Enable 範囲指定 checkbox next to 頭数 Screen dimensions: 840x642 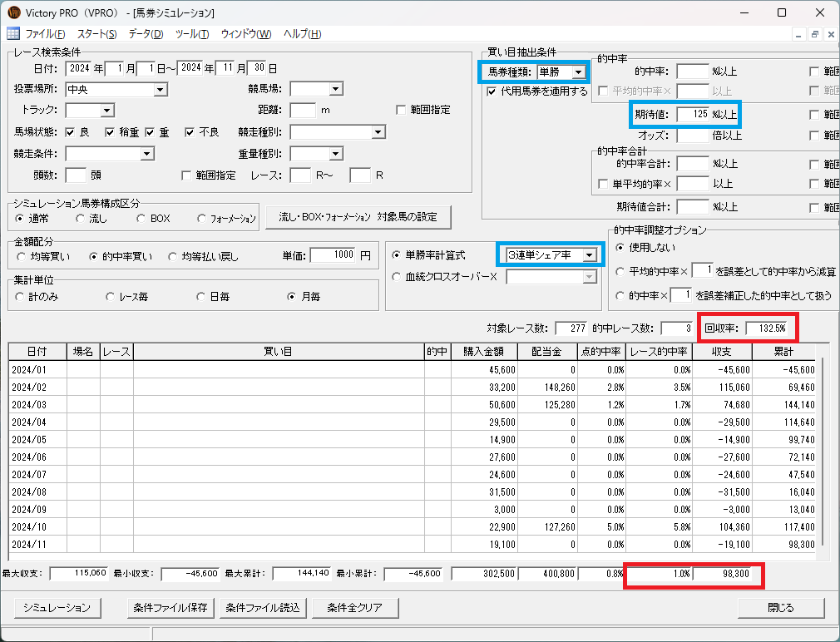[186, 175]
